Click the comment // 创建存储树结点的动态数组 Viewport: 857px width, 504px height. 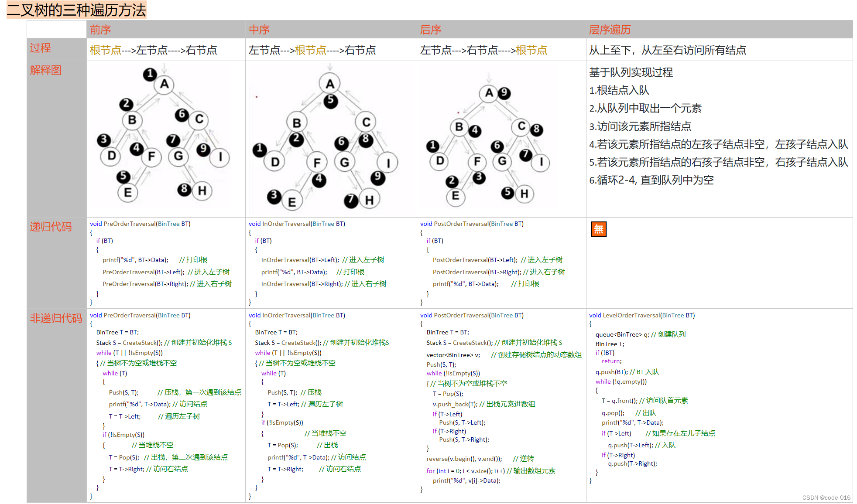pyautogui.click(x=536, y=355)
